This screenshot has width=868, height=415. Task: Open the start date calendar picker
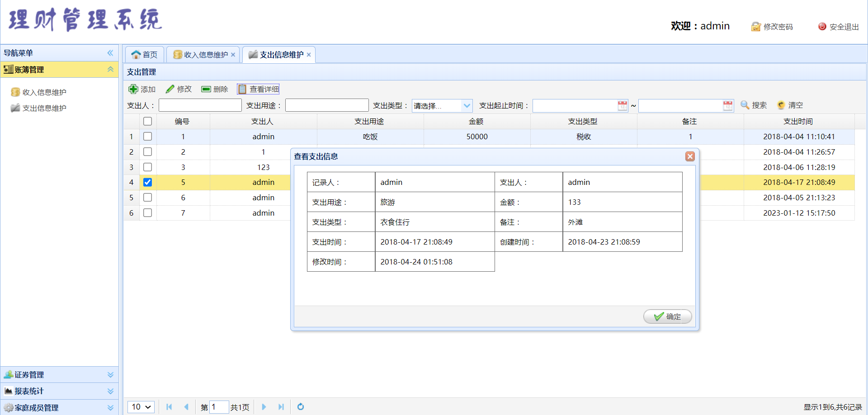click(x=623, y=106)
